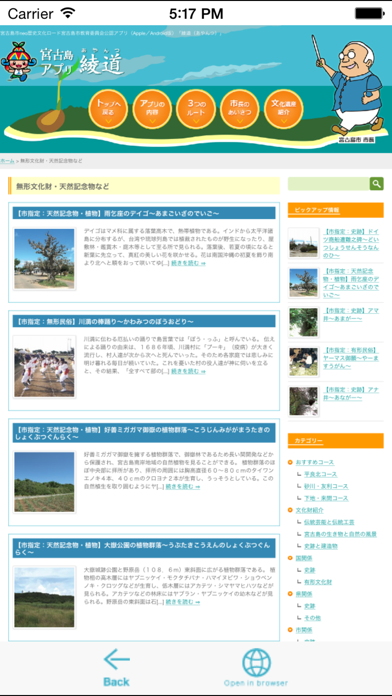Focus the search input field

(329, 184)
